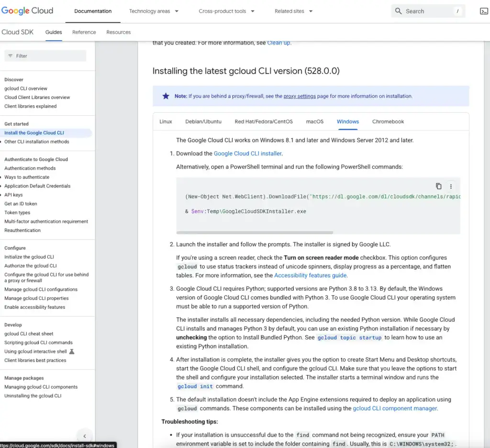Open gcloud CLI component manager link

click(395, 408)
